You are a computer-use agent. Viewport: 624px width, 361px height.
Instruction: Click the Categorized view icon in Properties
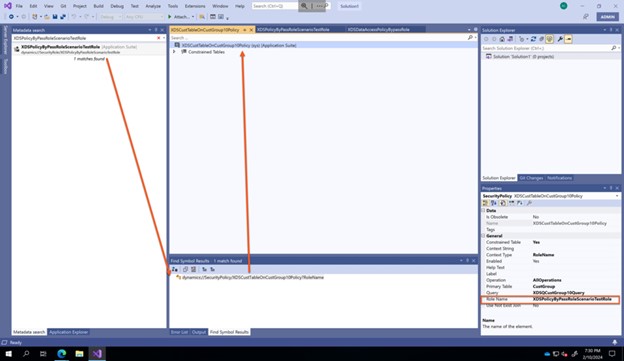tap(485, 203)
